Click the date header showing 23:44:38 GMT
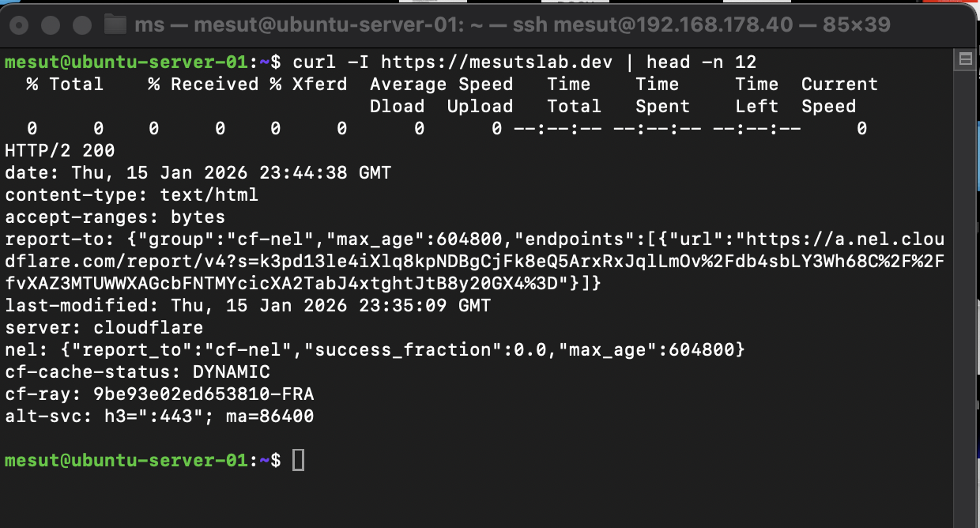The width and height of the screenshot is (980, 528). click(198, 172)
